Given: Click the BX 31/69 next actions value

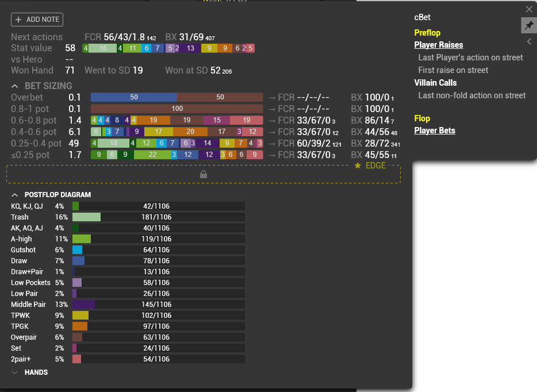Looking at the screenshot, I should pos(190,37).
